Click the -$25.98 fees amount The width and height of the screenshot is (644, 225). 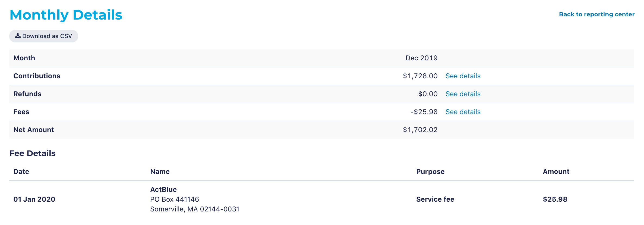point(424,112)
